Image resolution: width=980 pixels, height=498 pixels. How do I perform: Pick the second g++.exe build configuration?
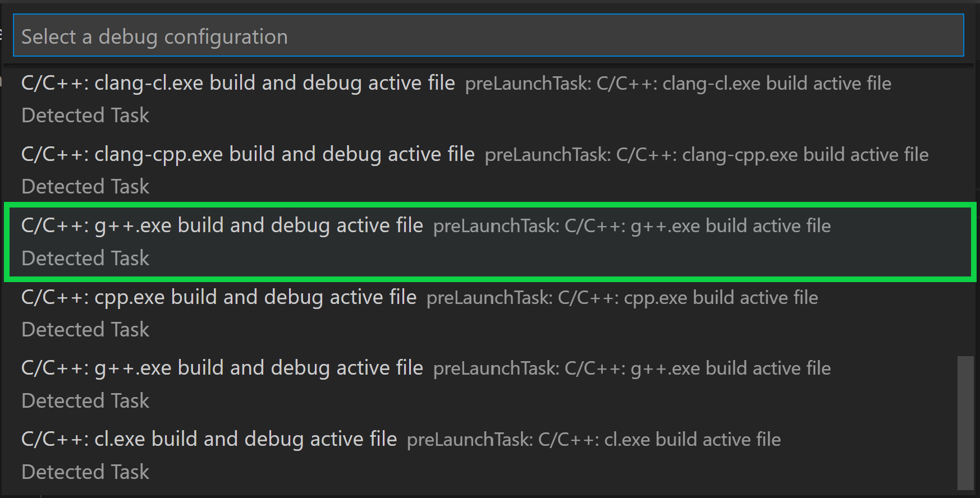click(x=222, y=368)
